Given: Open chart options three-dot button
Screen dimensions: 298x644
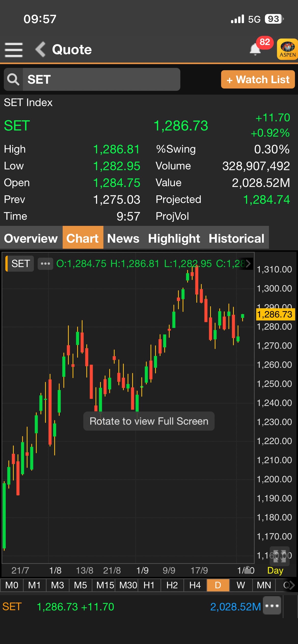Looking at the screenshot, I should click(x=45, y=264).
